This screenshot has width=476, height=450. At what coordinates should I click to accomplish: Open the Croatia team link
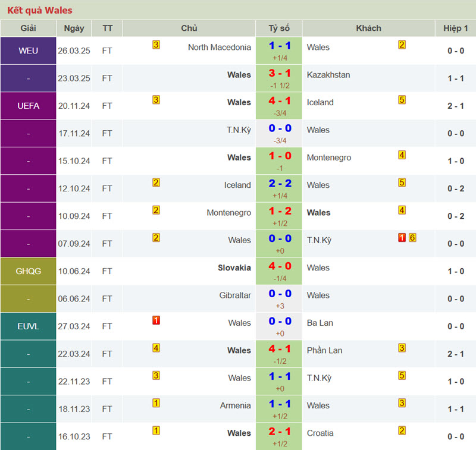click(x=320, y=433)
